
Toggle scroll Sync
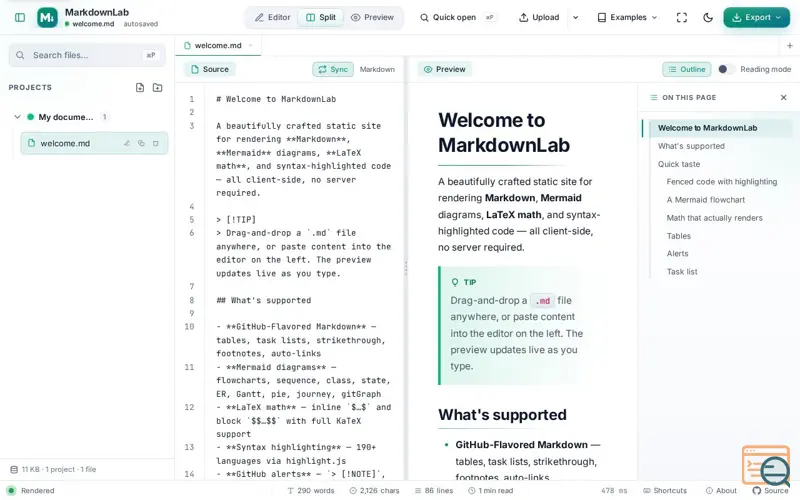click(333, 69)
